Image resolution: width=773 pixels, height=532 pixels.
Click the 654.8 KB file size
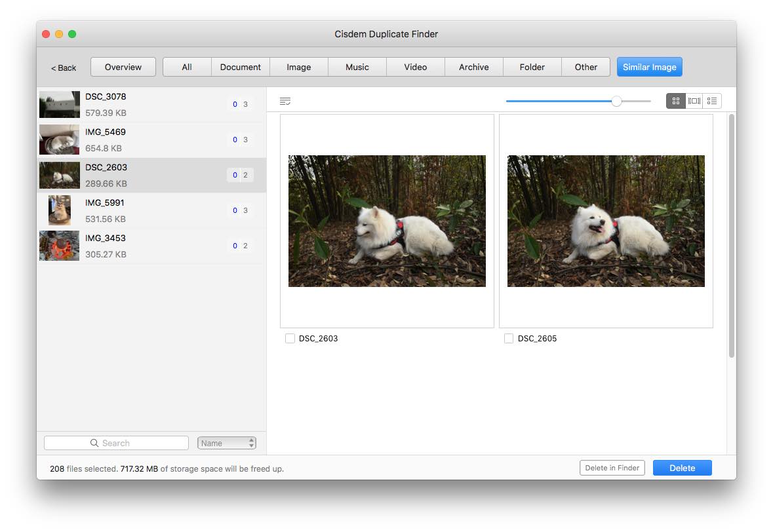click(x=104, y=148)
